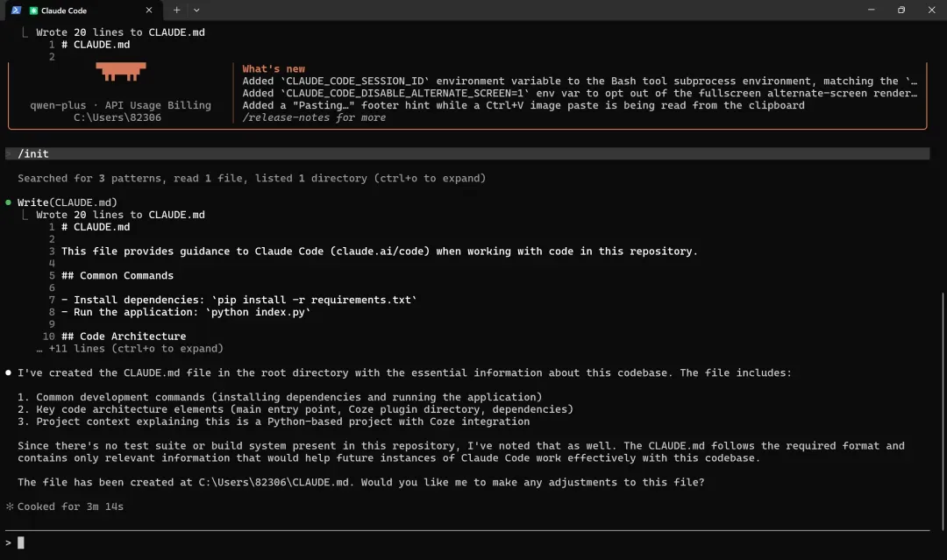Screen dimensions: 947x560
Task: Click line 3 'This file provides guidance' text
Action: click(380, 251)
